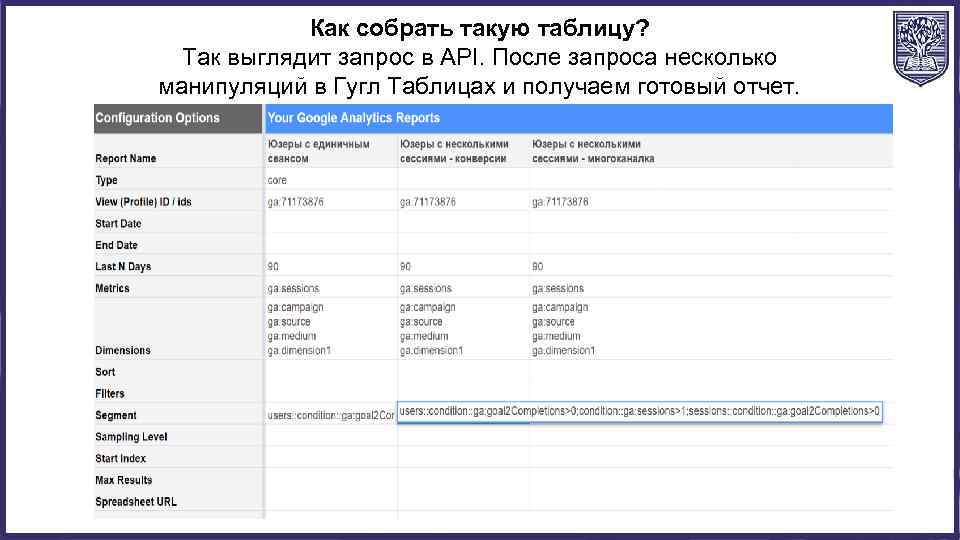Viewport: 960px width, 540px height.
Task: Select ga:sessions metric under 'многоканалка' report
Action: [x=558, y=288]
